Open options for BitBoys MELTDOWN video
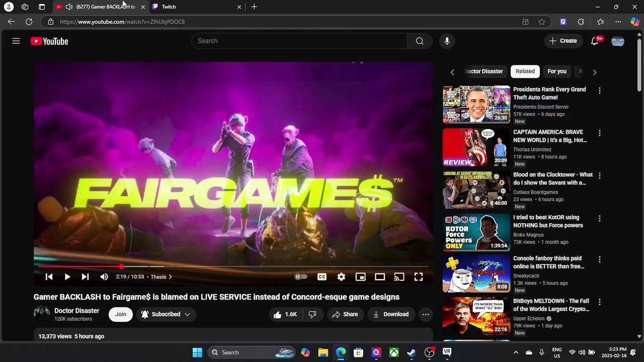This screenshot has height=362, width=644. click(x=599, y=302)
